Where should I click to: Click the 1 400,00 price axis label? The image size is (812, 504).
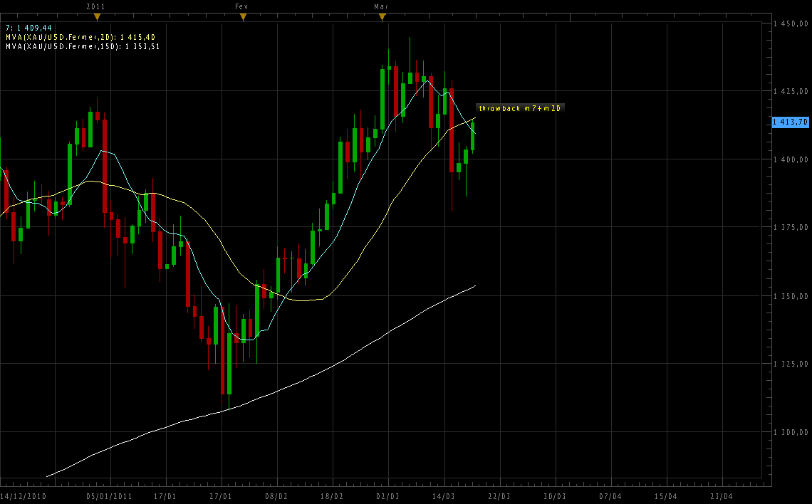[x=792, y=159]
